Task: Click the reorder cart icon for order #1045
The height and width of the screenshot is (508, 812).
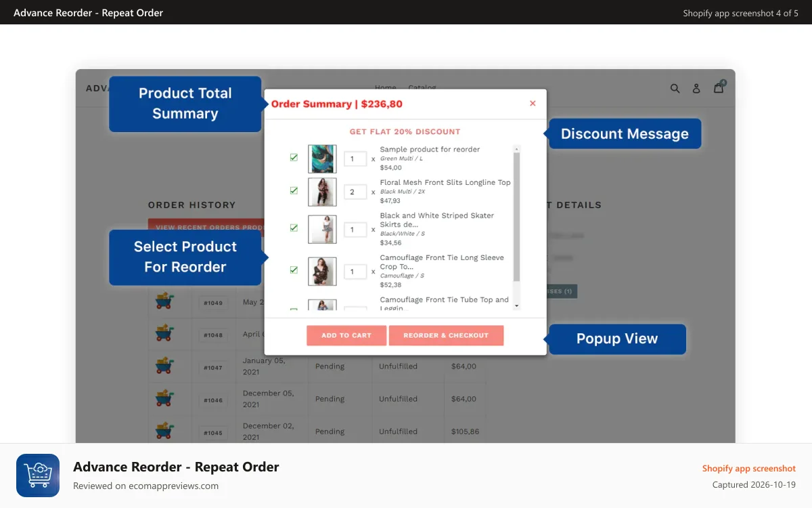Action: click(x=164, y=431)
